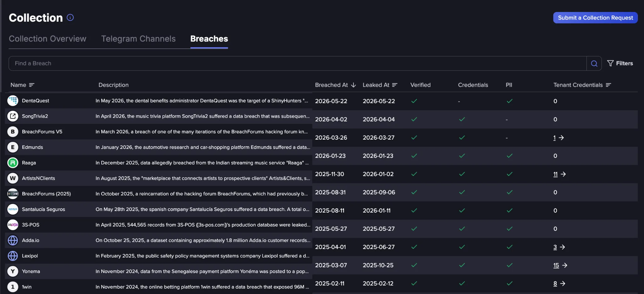
Task: Click the Find a Breach search field
Action: [x=297, y=64]
